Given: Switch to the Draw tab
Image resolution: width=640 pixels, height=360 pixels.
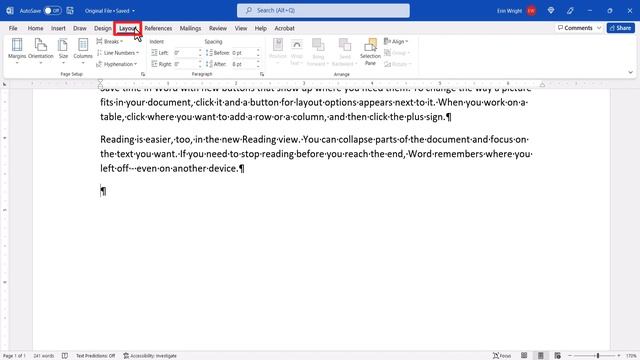Looking at the screenshot, I should click(80, 28).
